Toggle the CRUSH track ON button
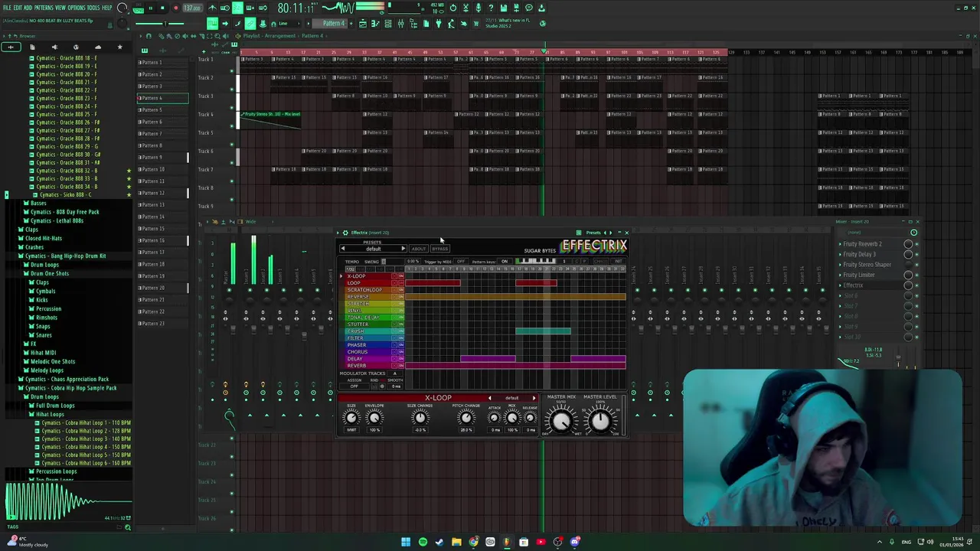The width and height of the screenshot is (980, 551). [x=400, y=331]
